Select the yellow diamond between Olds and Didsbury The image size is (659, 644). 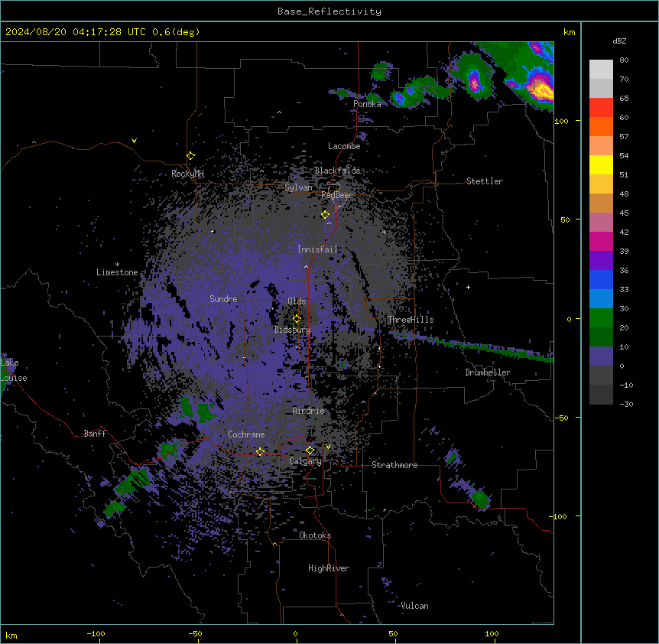coord(297,319)
